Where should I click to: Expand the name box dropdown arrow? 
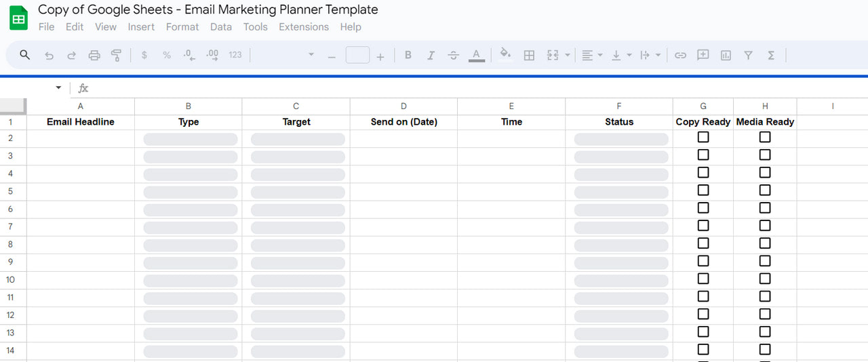[x=58, y=88]
